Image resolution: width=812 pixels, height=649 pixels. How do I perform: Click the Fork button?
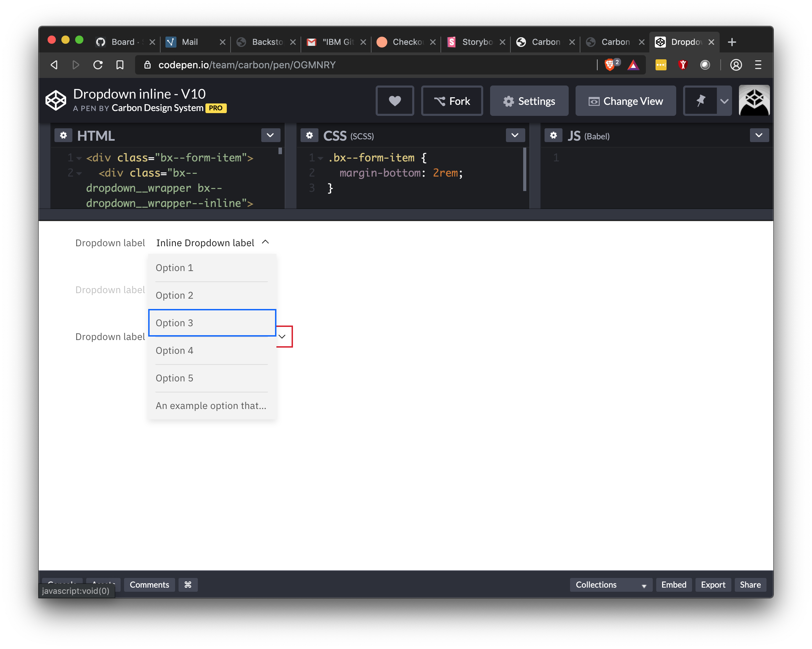[451, 101]
